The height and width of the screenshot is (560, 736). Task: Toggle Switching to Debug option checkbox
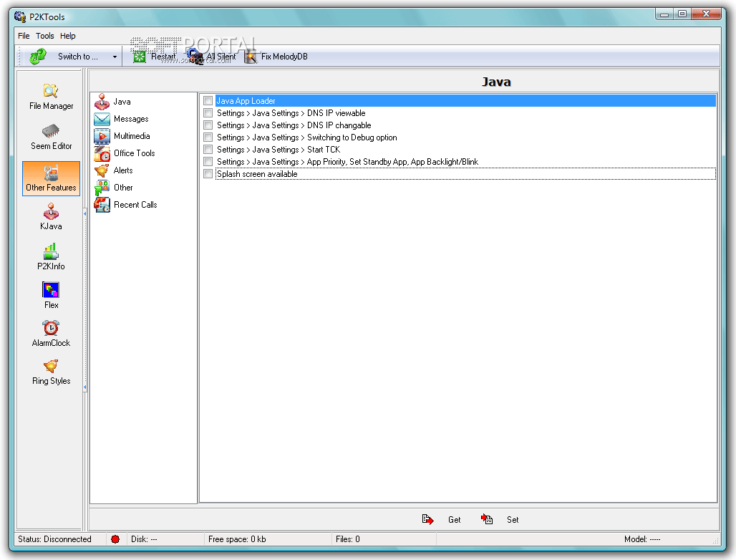pyautogui.click(x=208, y=137)
